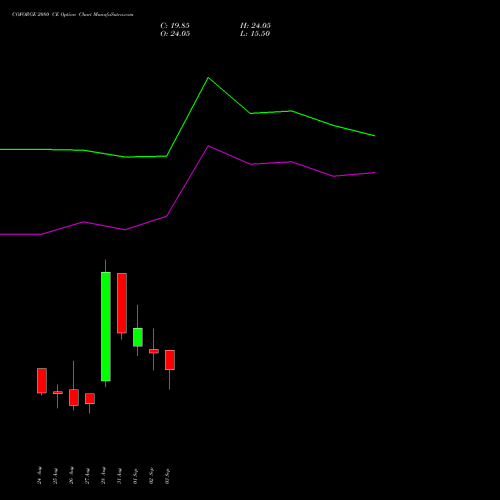Viewport: 500px width, 500px height.
Task: Click the 24 Aug date label
Action: pyautogui.click(x=39, y=475)
